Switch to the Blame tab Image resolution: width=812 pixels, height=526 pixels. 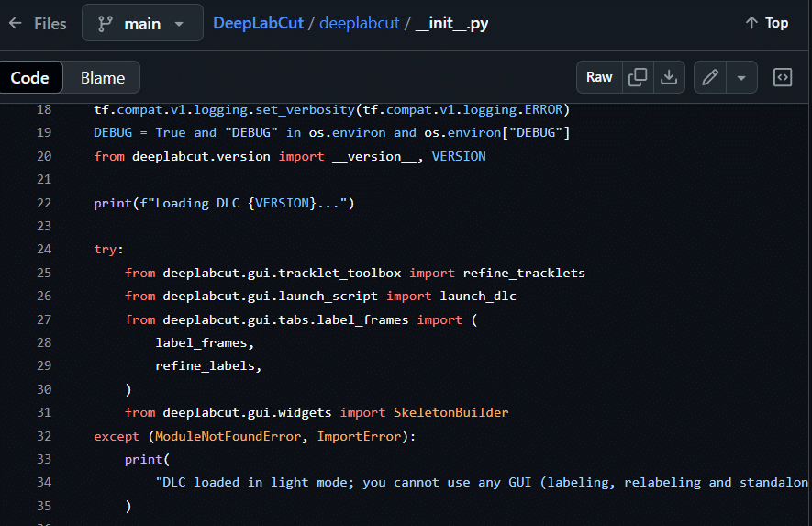pos(103,78)
